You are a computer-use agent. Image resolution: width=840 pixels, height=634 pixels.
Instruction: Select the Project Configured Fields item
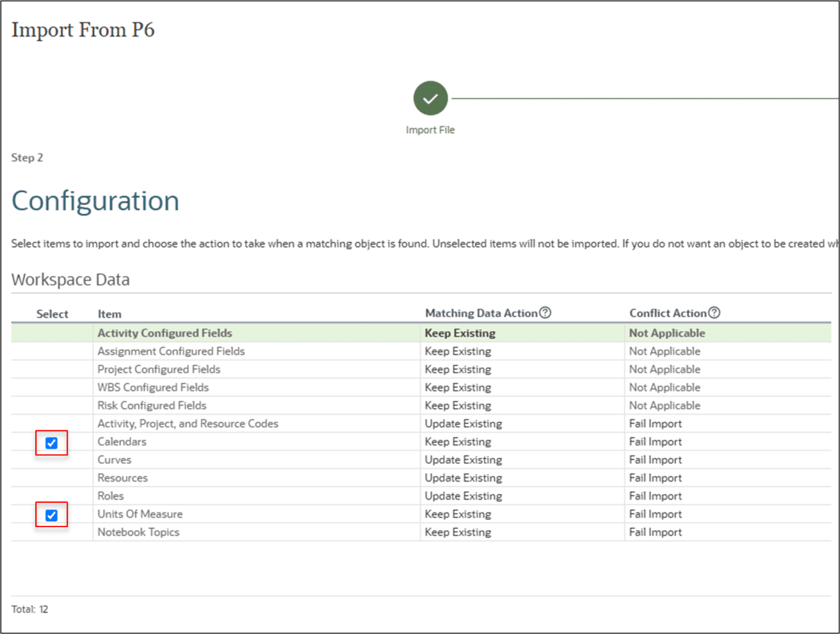pyautogui.click(x=158, y=369)
